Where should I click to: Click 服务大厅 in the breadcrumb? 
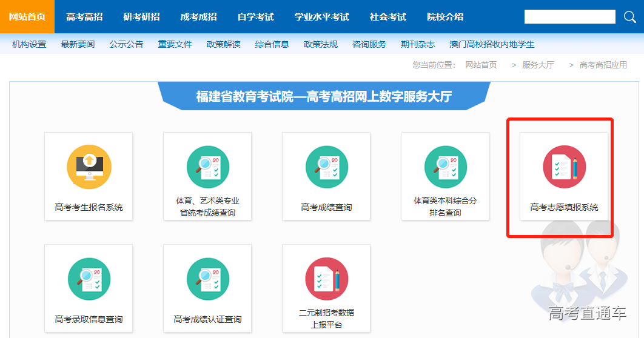tap(538, 65)
